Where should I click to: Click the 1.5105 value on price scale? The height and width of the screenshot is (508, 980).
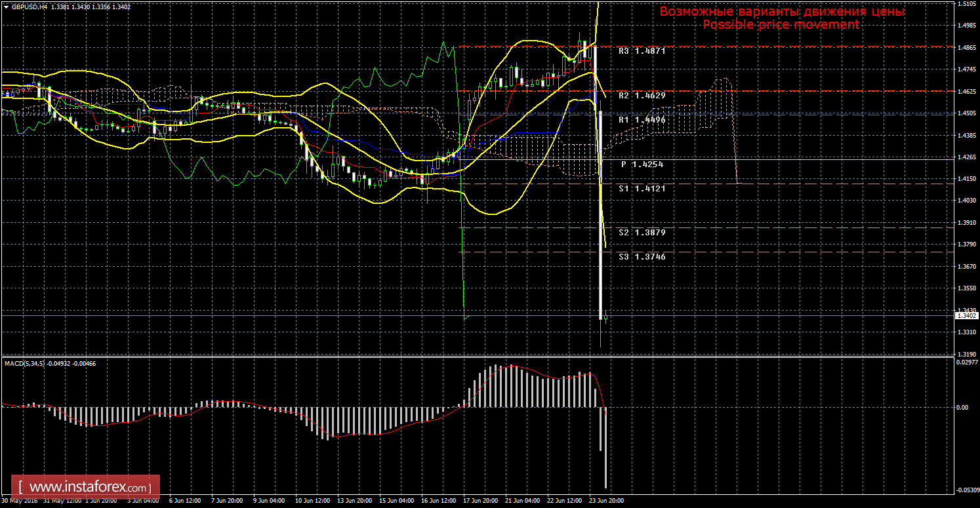(x=966, y=4)
